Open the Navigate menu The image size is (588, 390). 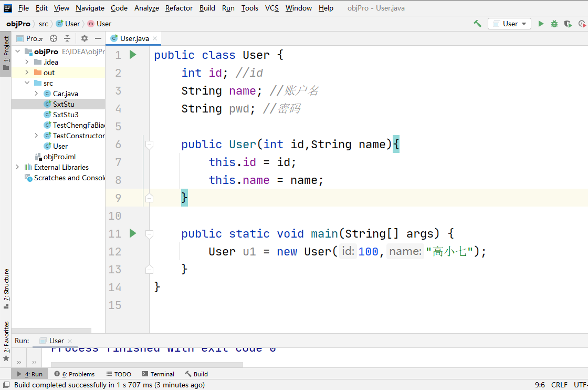(90, 8)
